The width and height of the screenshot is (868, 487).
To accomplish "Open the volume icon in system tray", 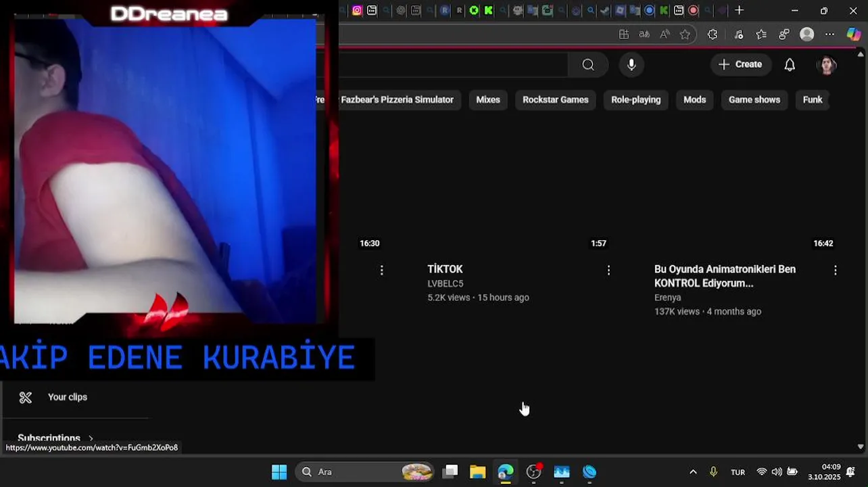I will pyautogui.click(x=777, y=471).
